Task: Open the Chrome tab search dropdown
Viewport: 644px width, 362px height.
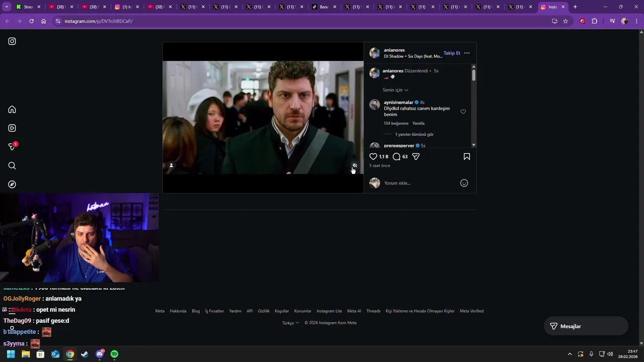Action: tap(6, 7)
